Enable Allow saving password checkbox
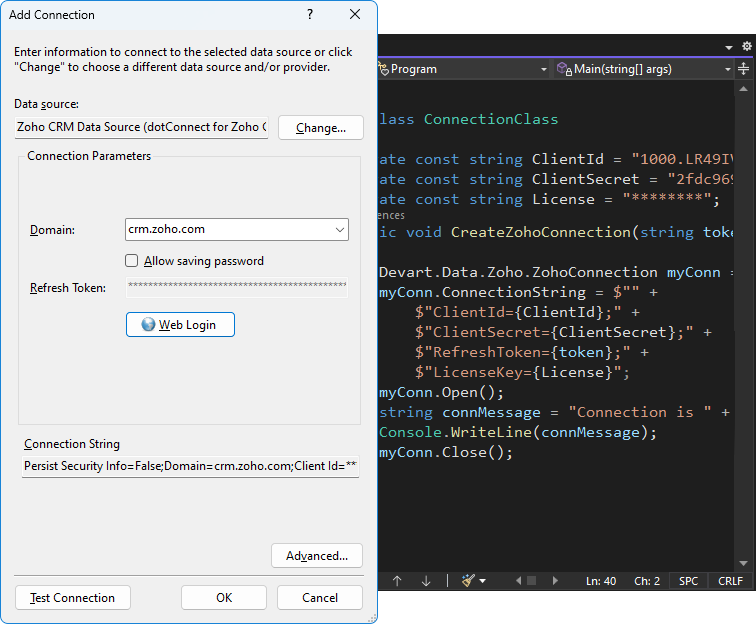This screenshot has height=624, width=756. pyautogui.click(x=132, y=261)
